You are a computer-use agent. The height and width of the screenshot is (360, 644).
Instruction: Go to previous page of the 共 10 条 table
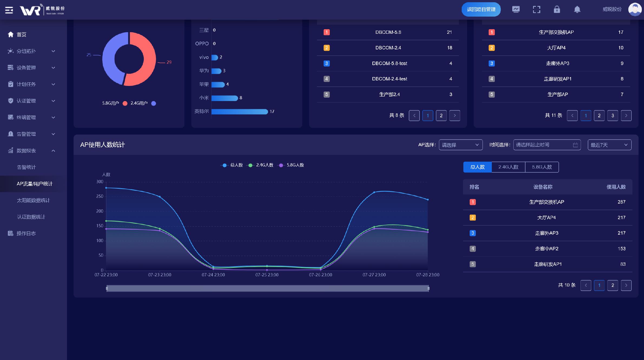(x=586, y=285)
